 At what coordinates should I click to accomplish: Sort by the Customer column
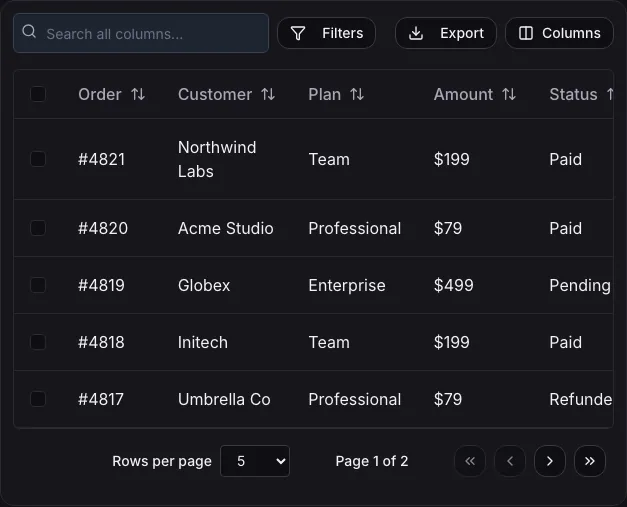[226, 95]
